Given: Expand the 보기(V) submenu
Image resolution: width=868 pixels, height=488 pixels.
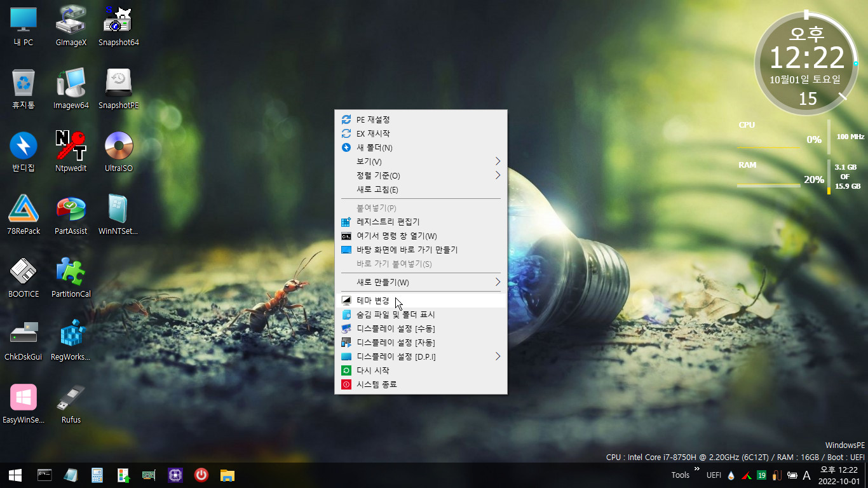Looking at the screenshot, I should point(421,161).
